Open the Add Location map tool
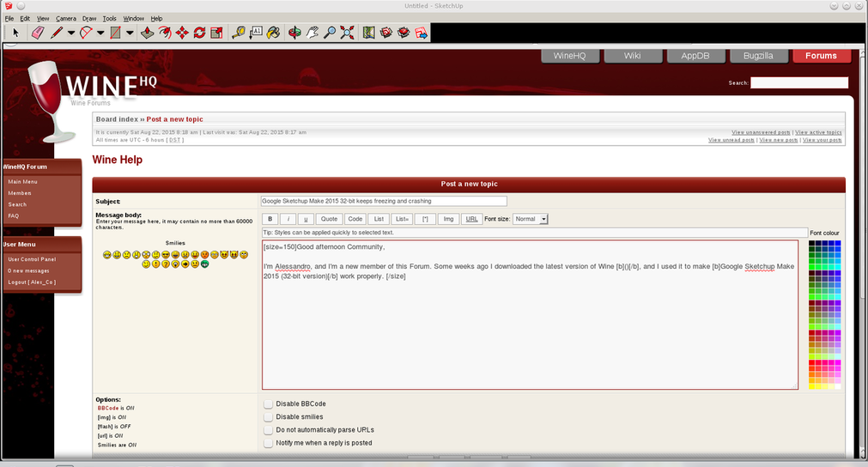 coord(368,33)
